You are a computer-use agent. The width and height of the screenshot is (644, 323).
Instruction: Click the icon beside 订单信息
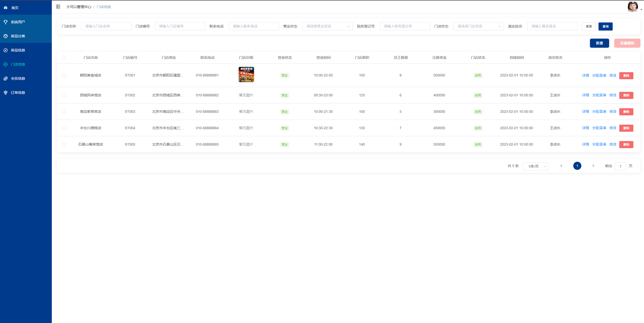pyautogui.click(x=6, y=93)
